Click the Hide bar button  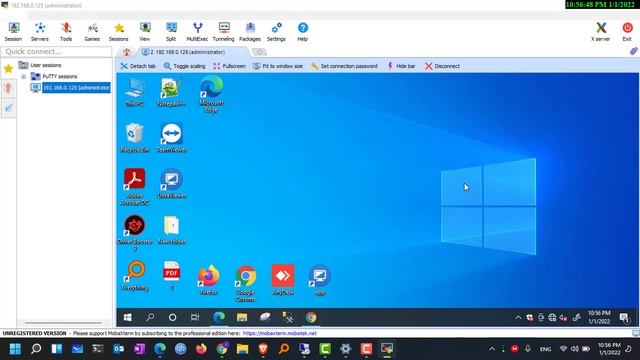coord(401,66)
